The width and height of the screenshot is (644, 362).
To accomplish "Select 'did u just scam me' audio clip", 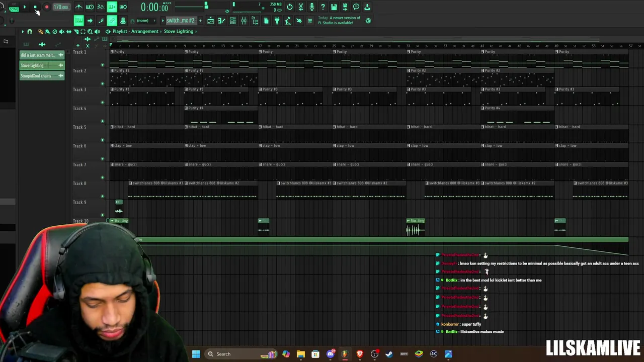I will pos(42,55).
